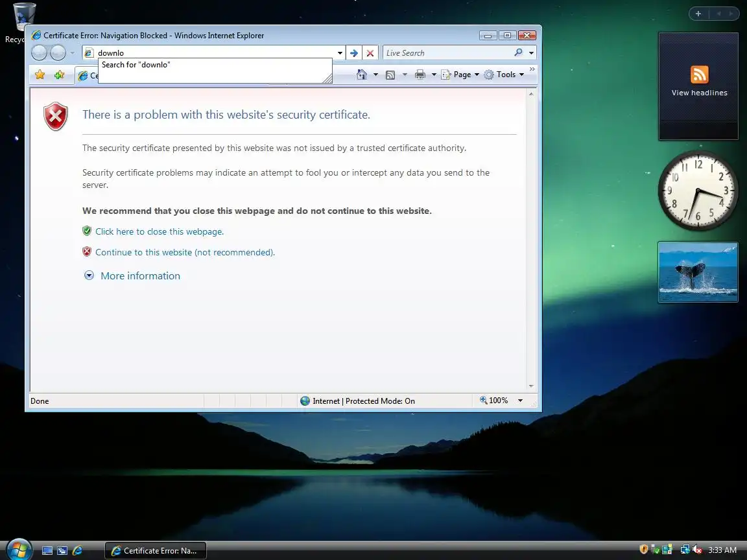Click the whale tail slideshow picture
747x560 pixels.
(698, 272)
